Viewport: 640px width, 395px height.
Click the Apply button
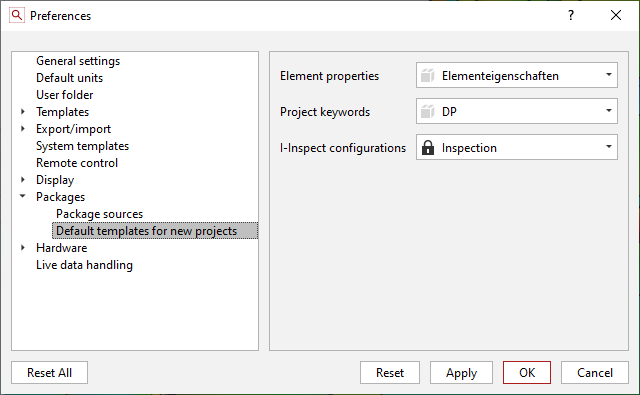[461, 373]
